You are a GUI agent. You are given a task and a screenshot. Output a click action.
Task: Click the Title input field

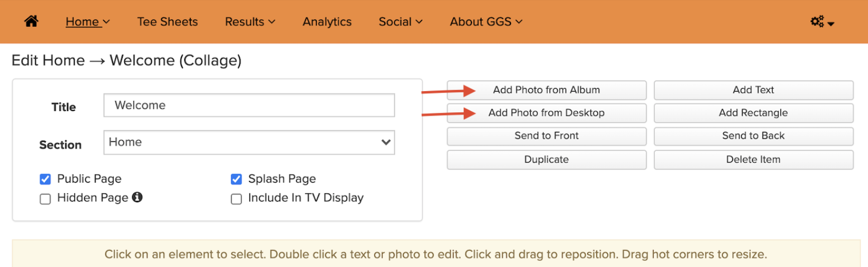(x=249, y=105)
